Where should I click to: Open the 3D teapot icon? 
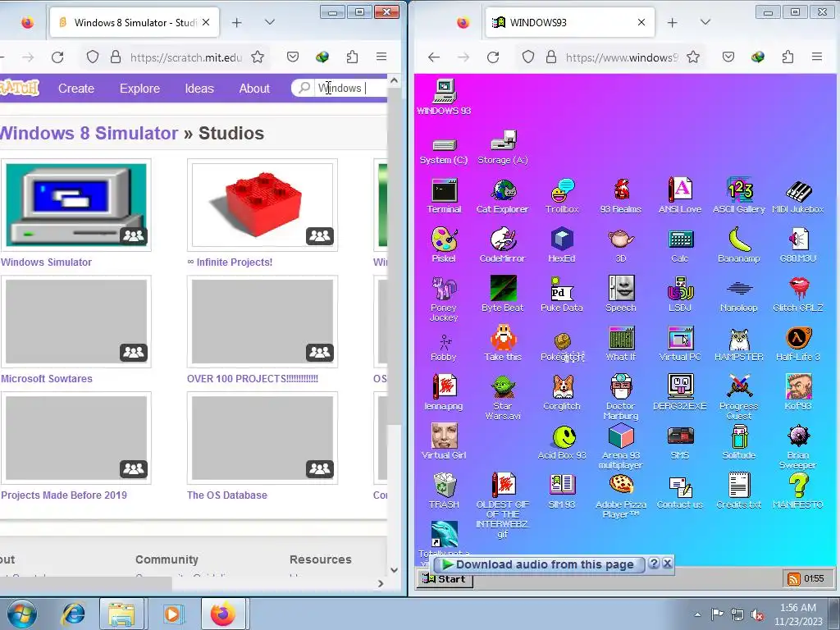(621, 244)
